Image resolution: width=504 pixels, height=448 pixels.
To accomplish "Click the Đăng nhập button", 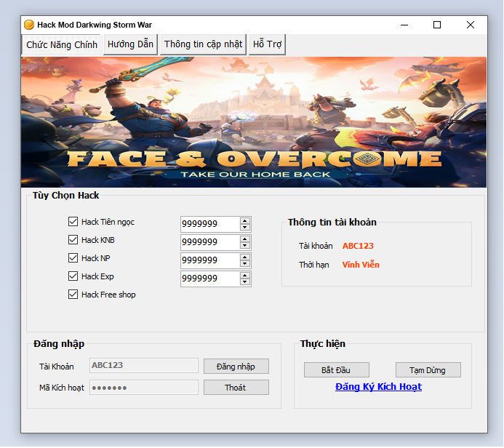I will 236,367.
